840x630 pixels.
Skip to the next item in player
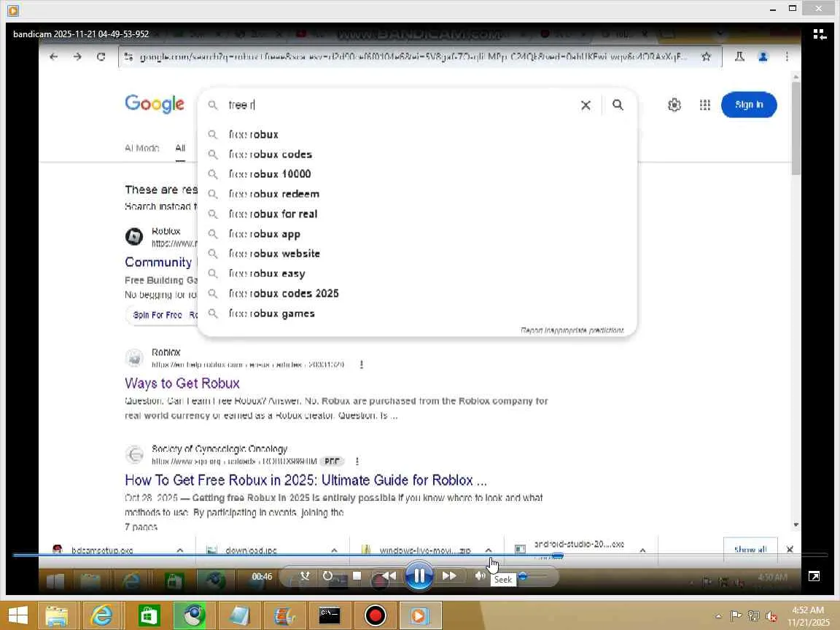[449, 576]
